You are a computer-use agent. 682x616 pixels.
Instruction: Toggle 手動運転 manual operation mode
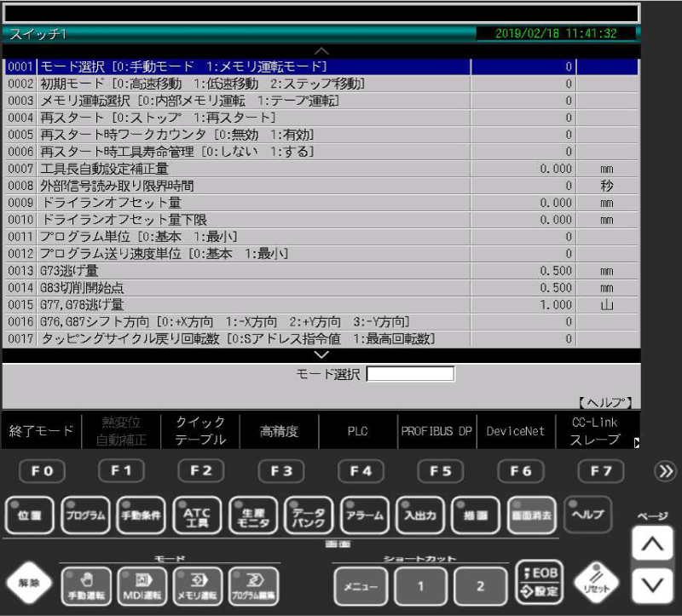[85, 585]
